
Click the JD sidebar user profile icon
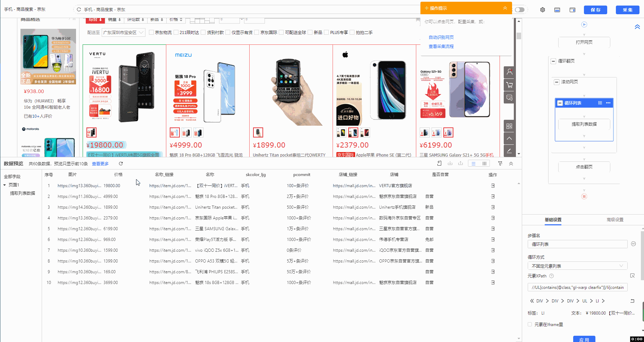(x=509, y=72)
